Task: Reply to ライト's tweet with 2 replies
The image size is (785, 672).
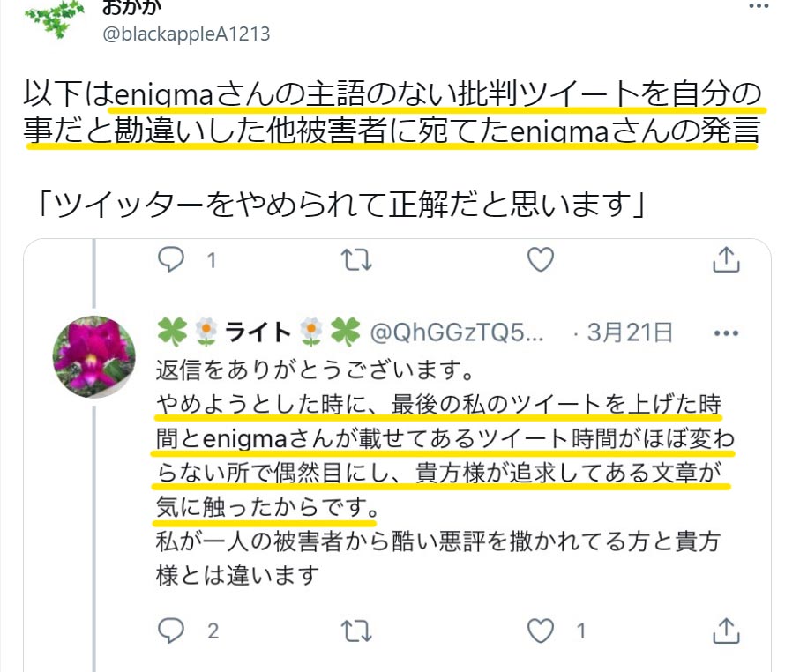Action: pyautogui.click(x=171, y=631)
